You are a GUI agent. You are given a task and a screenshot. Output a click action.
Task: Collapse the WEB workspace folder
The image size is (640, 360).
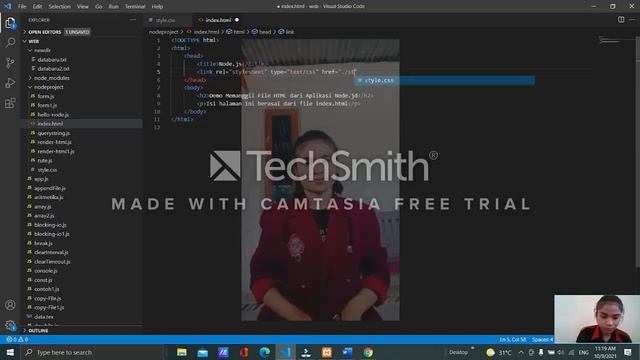34,41
